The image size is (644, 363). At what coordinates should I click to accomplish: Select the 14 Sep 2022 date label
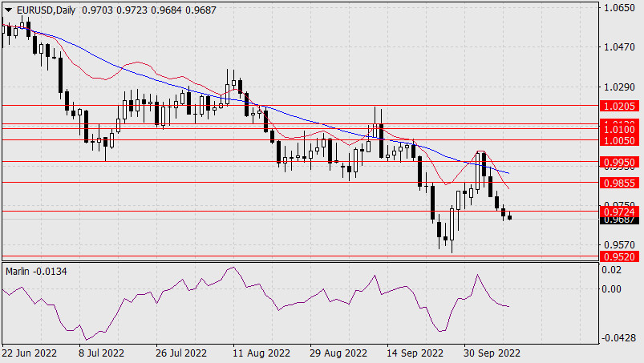pos(415,353)
